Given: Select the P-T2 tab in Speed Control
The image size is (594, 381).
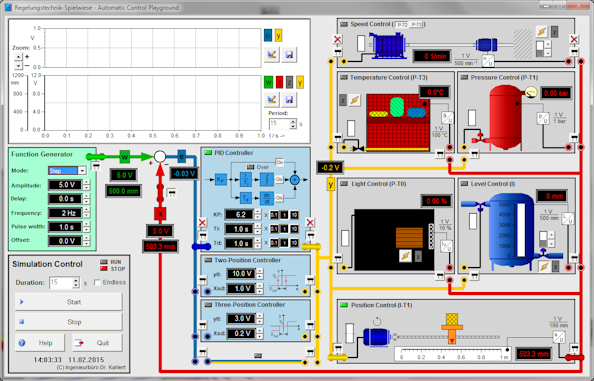Looking at the screenshot, I should pos(402,25).
